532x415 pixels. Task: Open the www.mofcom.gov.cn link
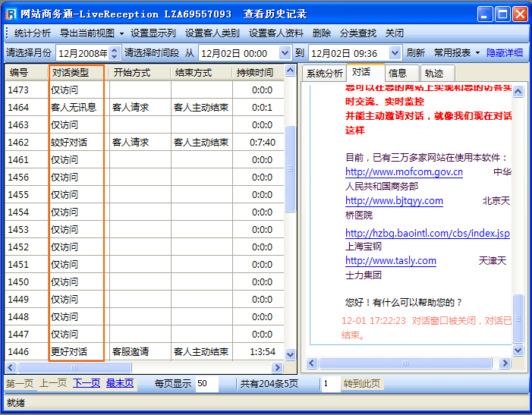click(x=404, y=172)
